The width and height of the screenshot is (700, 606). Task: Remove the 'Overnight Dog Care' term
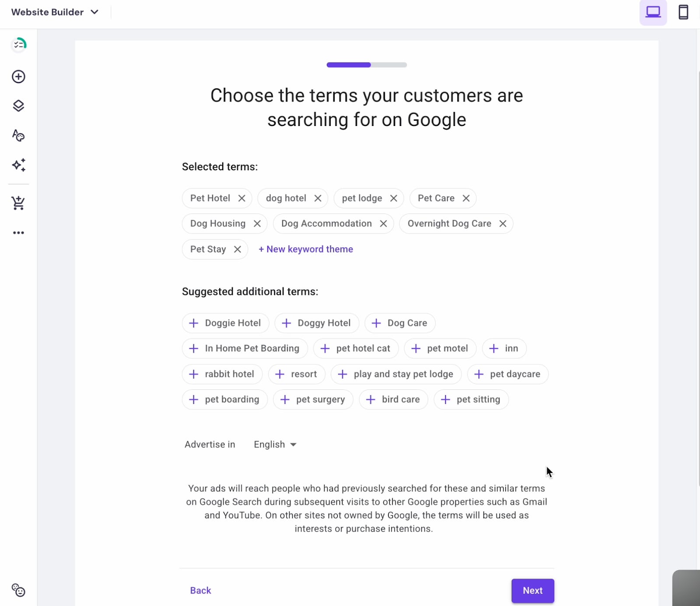click(503, 224)
